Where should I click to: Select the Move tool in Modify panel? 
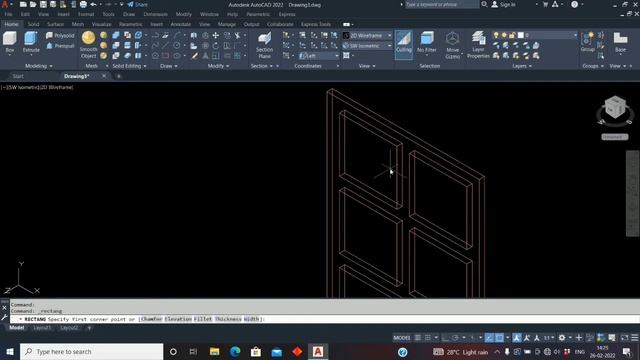click(x=216, y=36)
